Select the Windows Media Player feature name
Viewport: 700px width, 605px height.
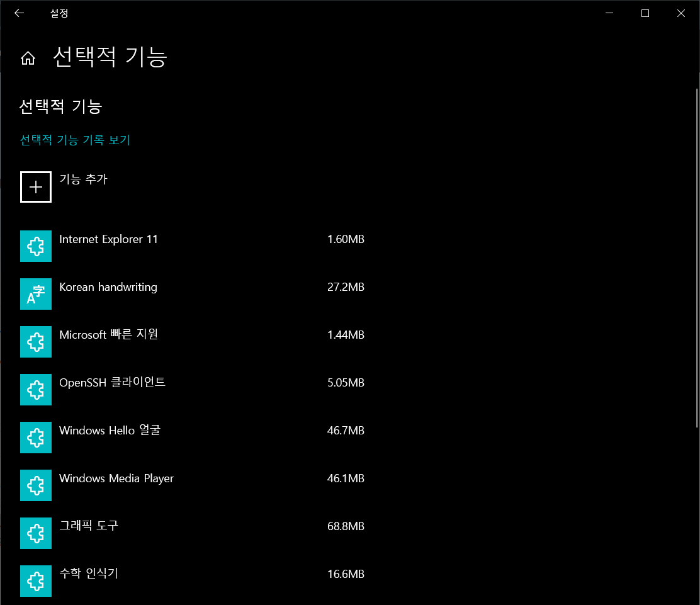[x=116, y=478]
